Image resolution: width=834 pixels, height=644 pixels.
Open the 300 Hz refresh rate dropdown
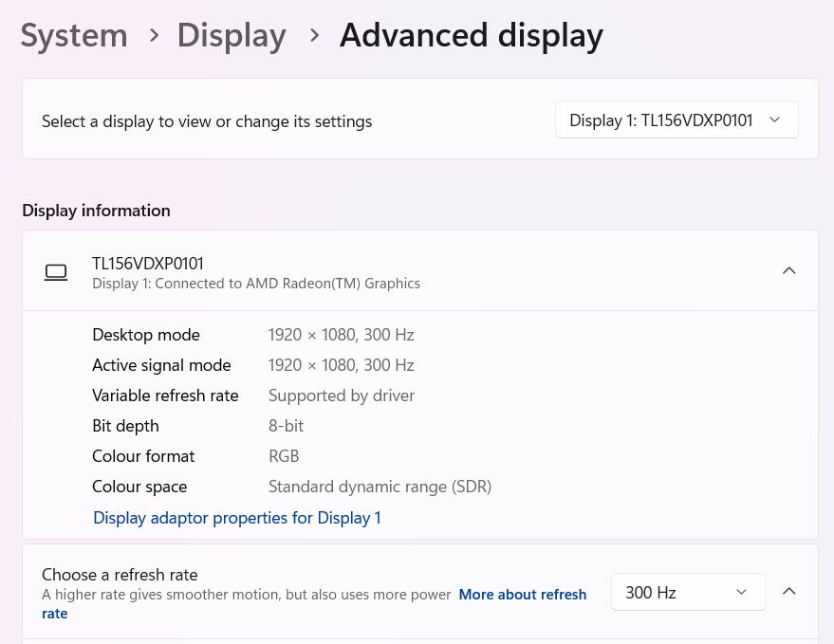[x=687, y=593]
